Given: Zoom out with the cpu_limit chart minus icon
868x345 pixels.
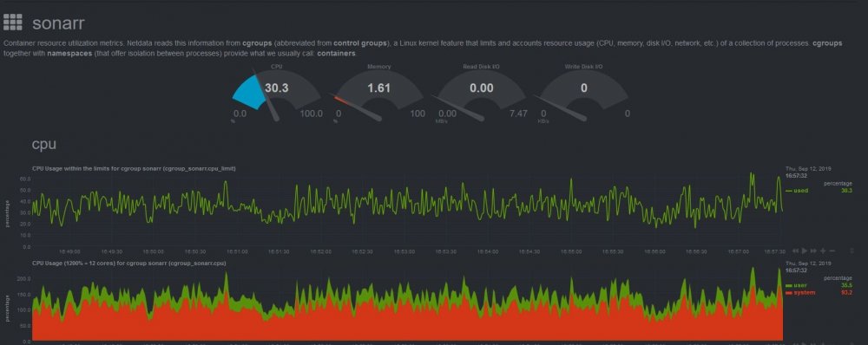Looking at the screenshot, I should click(832, 251).
